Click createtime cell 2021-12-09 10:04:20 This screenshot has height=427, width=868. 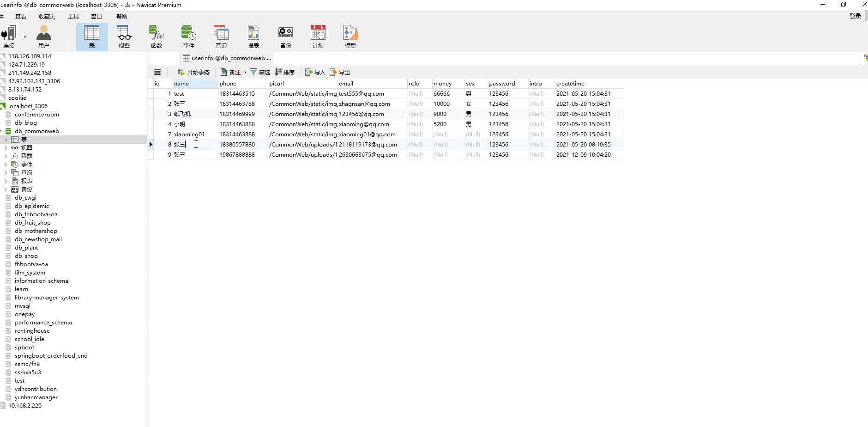589,155
